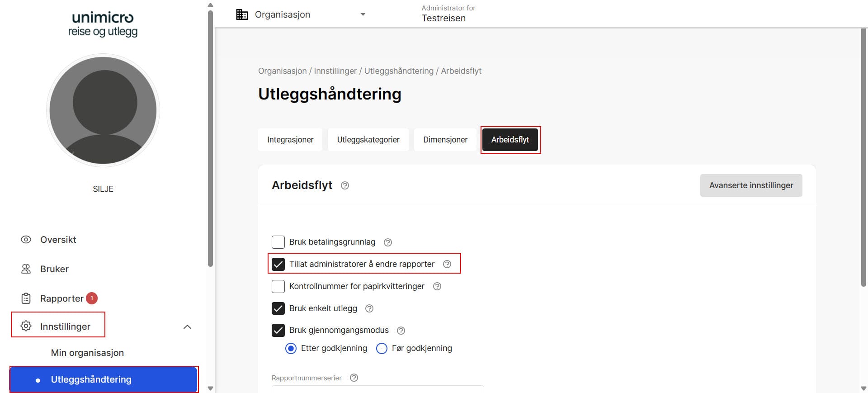Select the Før godkjenning radio option

382,348
